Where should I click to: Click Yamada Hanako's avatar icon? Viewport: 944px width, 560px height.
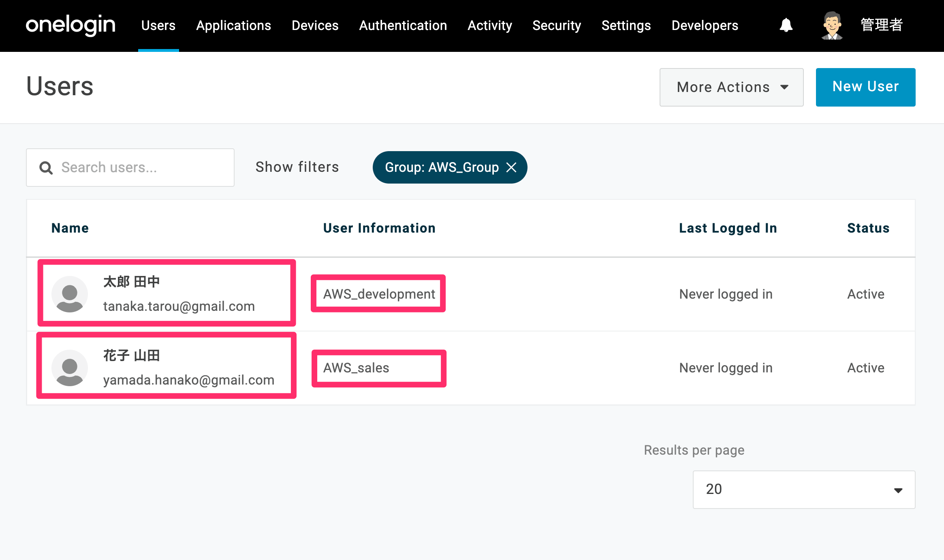click(x=70, y=368)
